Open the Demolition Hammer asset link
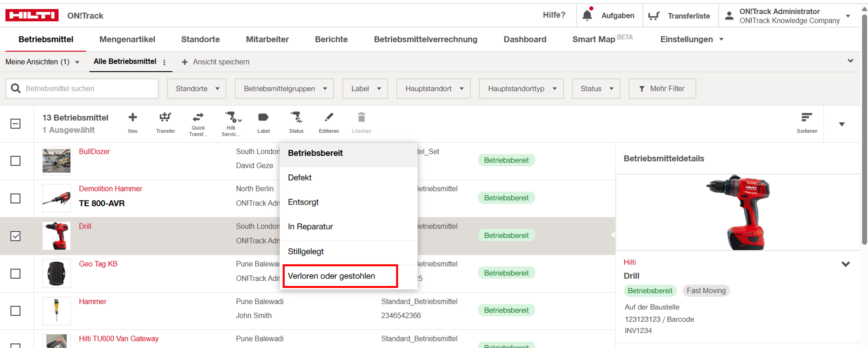The image size is (868, 348). click(x=110, y=189)
